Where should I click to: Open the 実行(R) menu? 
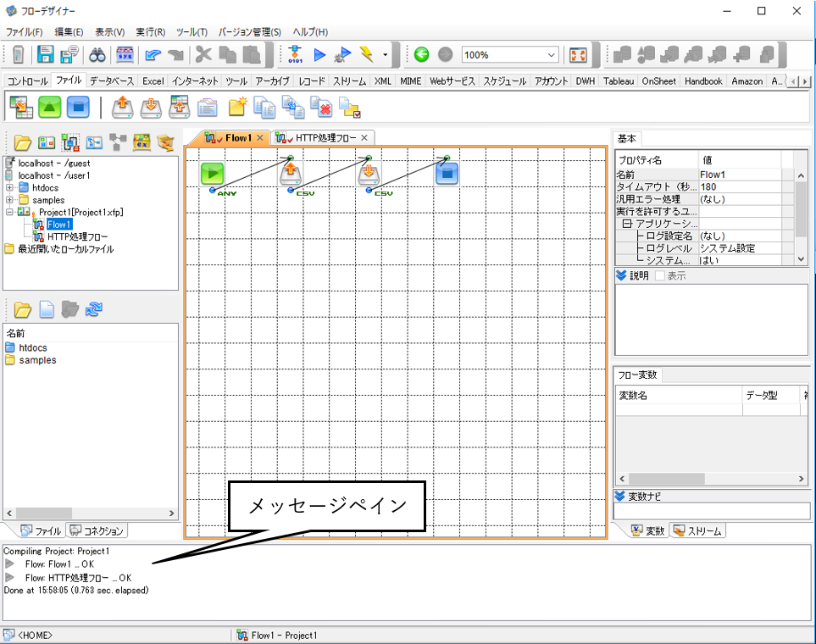point(150,31)
